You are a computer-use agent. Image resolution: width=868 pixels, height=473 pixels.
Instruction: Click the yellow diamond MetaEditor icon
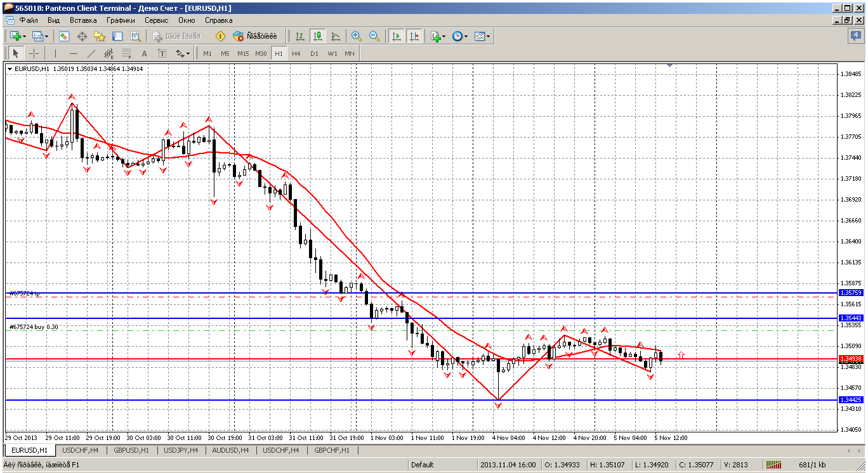pyautogui.click(x=221, y=37)
